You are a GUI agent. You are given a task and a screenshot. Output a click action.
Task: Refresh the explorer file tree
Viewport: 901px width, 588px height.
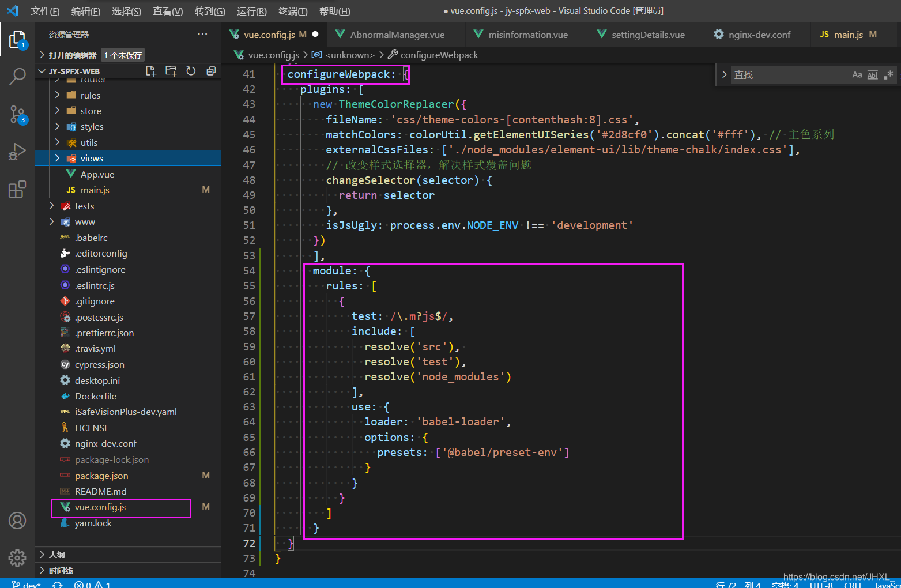click(x=191, y=71)
